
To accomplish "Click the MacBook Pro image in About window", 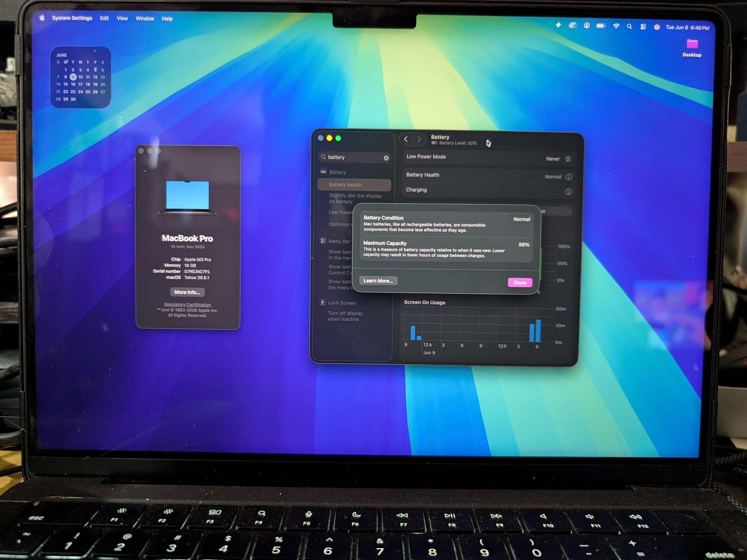I will click(x=187, y=197).
